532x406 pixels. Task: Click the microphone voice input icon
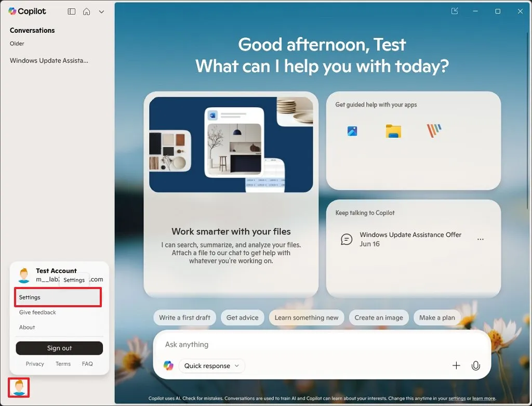tap(476, 365)
